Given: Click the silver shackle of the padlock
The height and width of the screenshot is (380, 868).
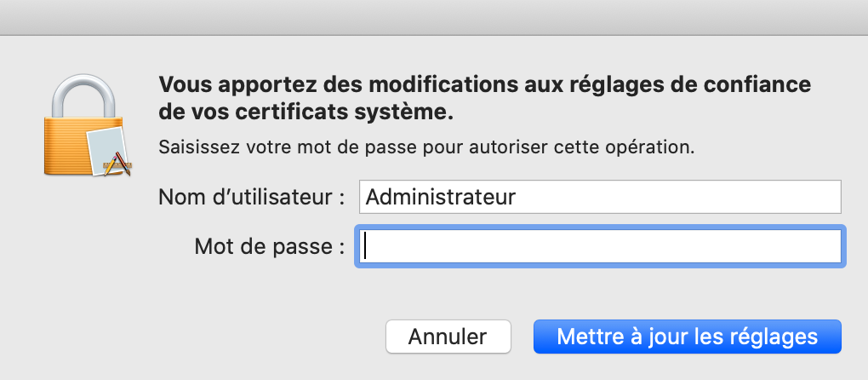Looking at the screenshot, I should [x=83, y=95].
